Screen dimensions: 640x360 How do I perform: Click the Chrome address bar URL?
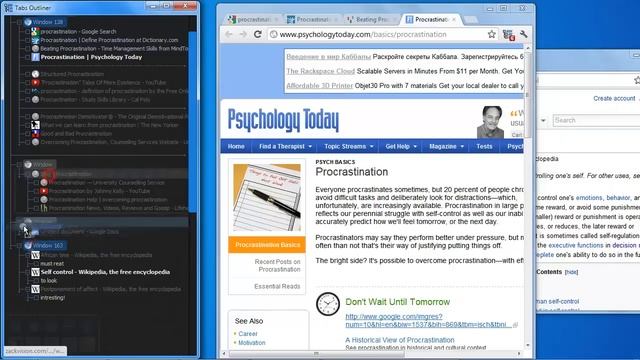[363, 35]
